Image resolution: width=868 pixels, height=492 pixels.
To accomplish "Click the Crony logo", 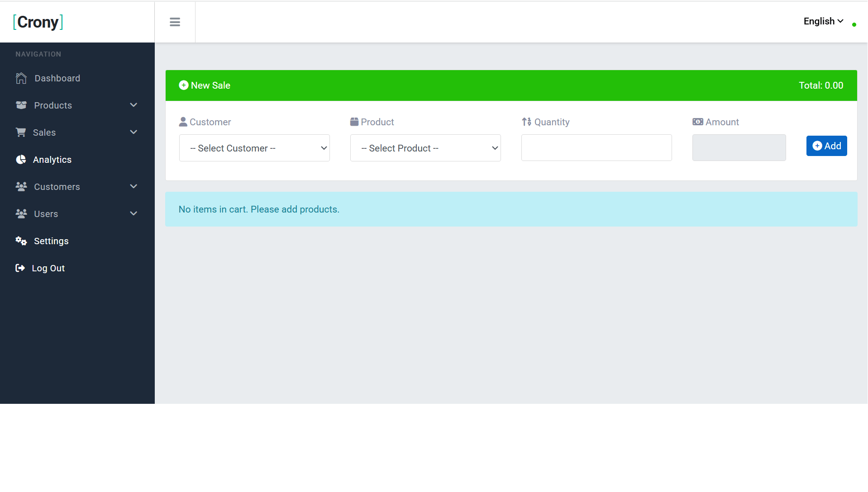I will click(38, 22).
